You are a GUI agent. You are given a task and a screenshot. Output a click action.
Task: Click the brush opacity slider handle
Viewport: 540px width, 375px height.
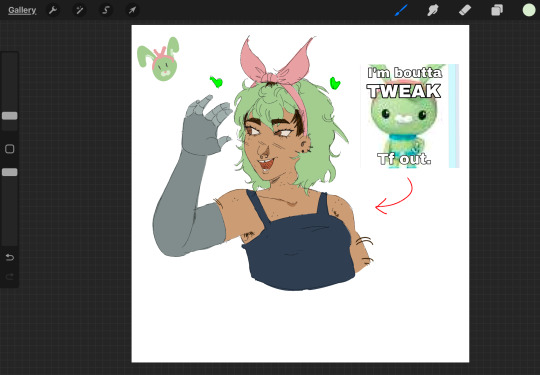(x=10, y=172)
